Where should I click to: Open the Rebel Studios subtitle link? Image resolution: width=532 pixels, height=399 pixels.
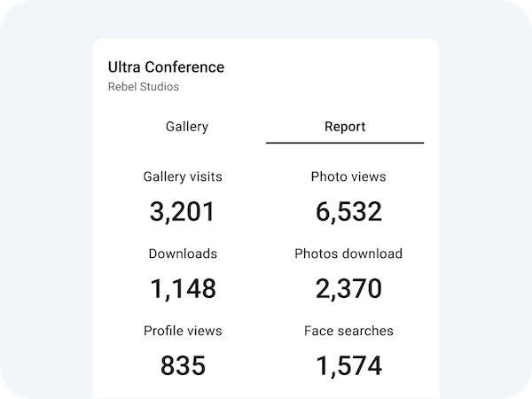tap(144, 87)
